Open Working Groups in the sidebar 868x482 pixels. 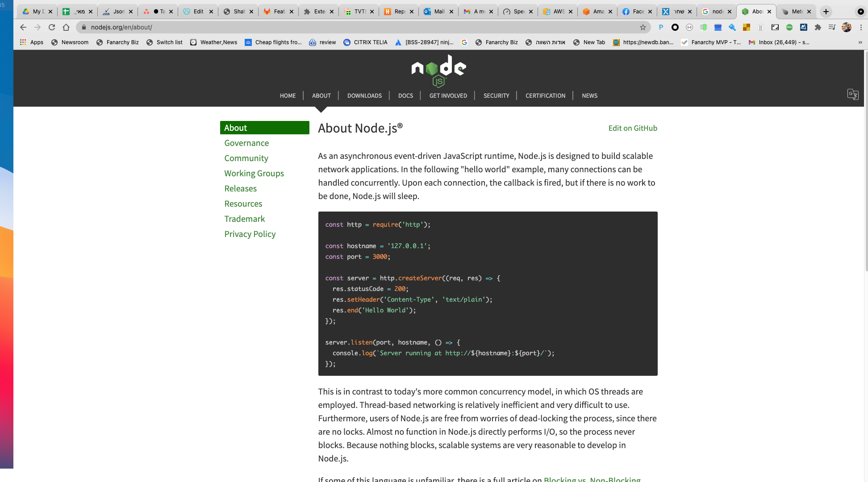(254, 173)
